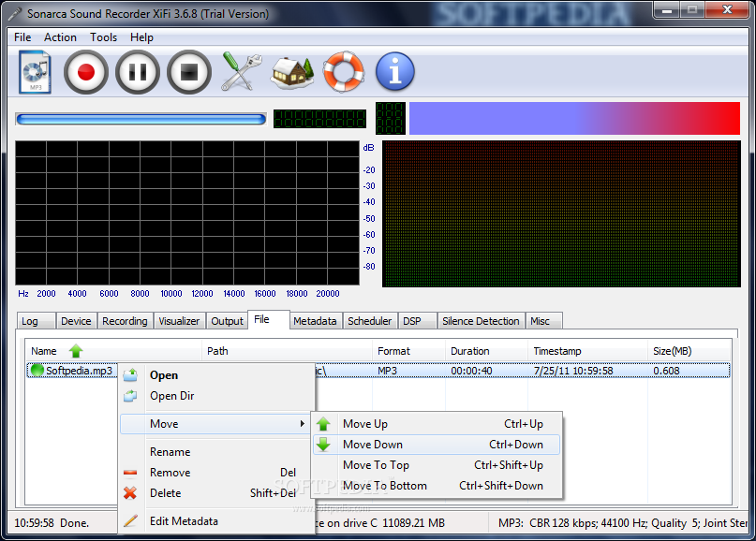This screenshot has height=541, width=756.
Task: Click the red minus Remove icon
Action: (130, 473)
